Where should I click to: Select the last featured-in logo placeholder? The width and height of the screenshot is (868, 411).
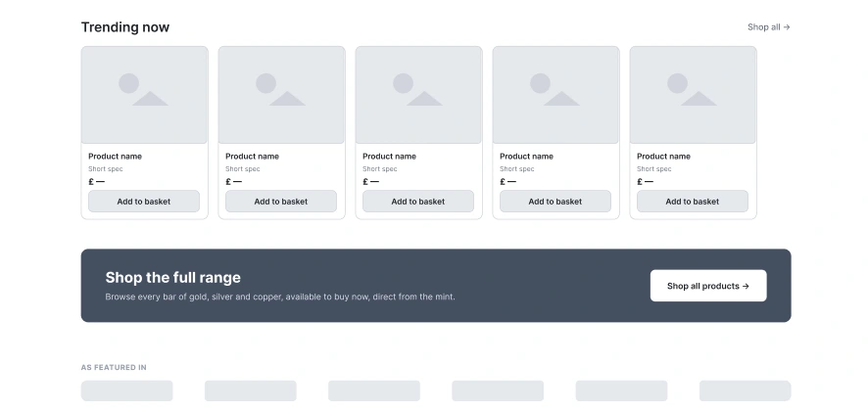point(746,390)
